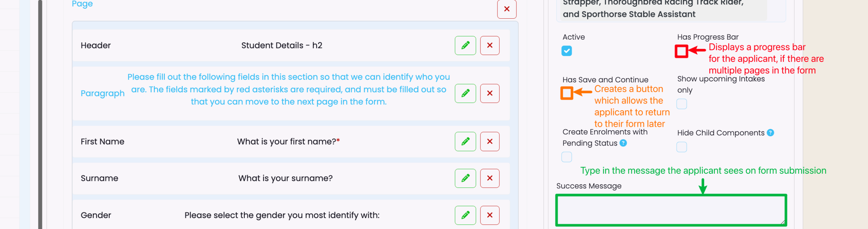
Task: Delete the Header row
Action: [490, 45]
